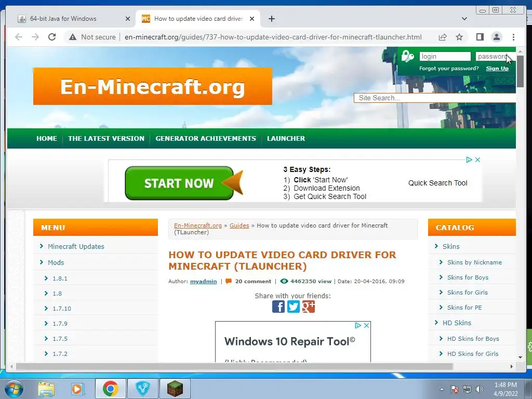The height and width of the screenshot is (399, 532).
Task: Open HD Skins catalog entry
Action: [457, 323]
